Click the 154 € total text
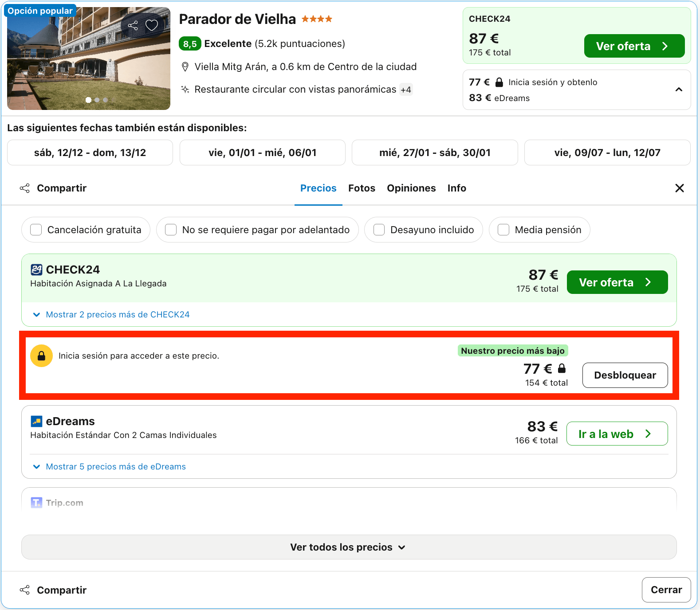The width and height of the screenshot is (700, 610). click(547, 383)
